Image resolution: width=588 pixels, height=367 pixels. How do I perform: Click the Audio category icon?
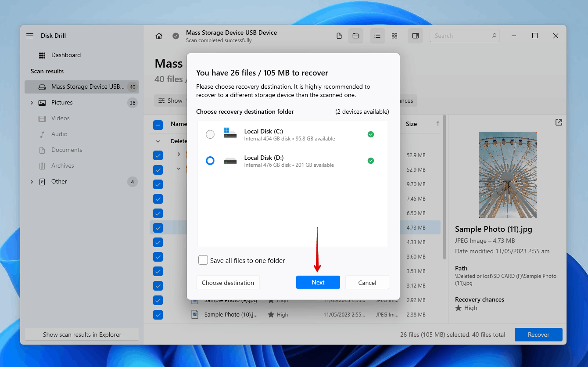point(42,134)
